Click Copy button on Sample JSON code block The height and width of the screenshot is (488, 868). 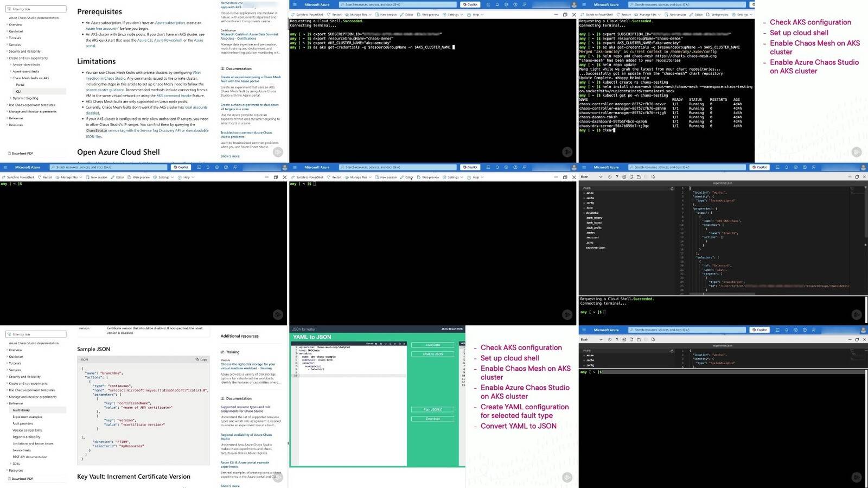pyautogui.click(x=201, y=359)
